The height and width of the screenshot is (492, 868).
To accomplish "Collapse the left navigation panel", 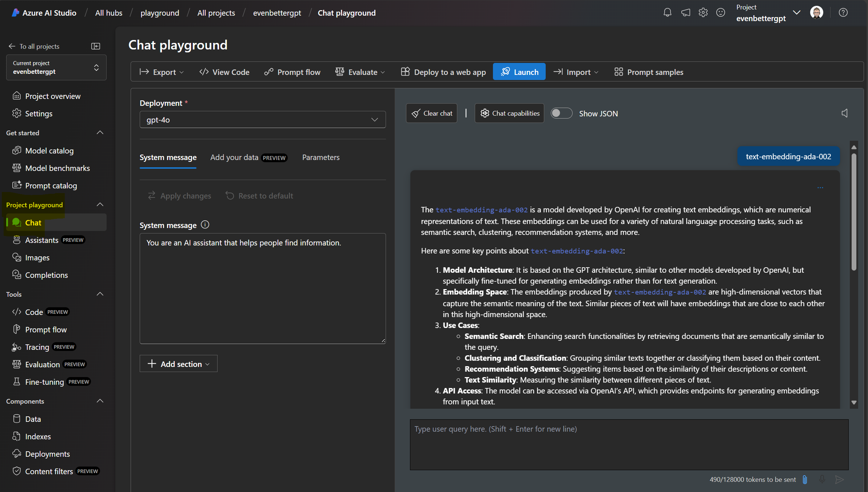I will (x=96, y=46).
